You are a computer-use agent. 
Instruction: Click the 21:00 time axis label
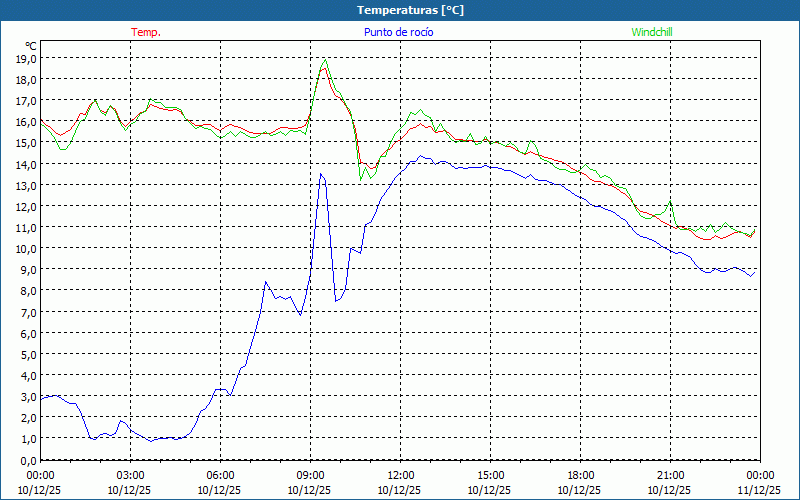point(670,475)
